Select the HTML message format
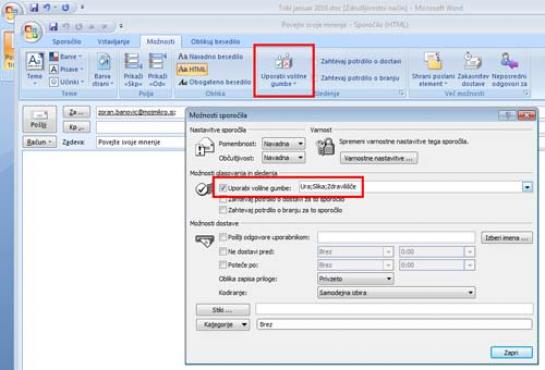The image size is (545, 370). (x=192, y=69)
